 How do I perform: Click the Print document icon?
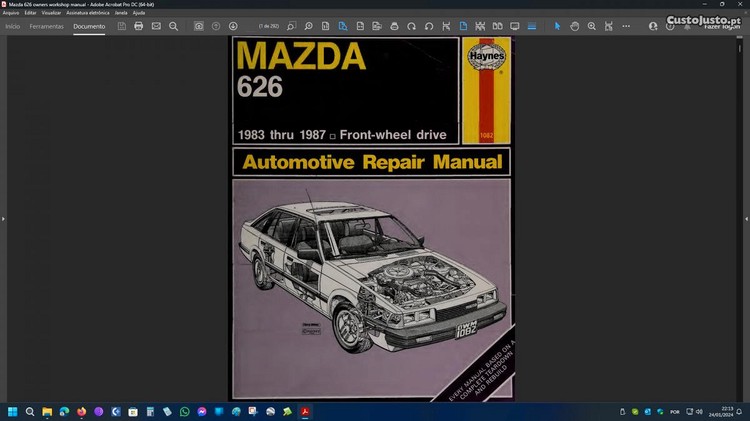tap(138, 26)
